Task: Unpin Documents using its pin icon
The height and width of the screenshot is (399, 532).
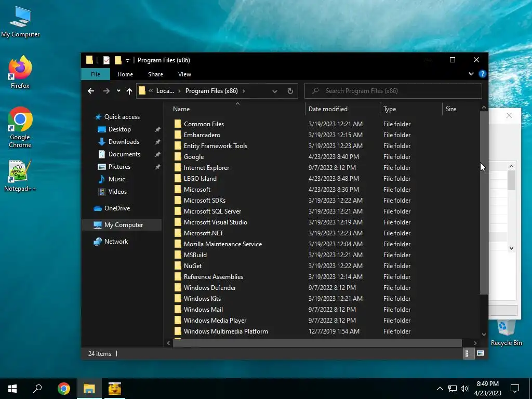Action: 158,154
